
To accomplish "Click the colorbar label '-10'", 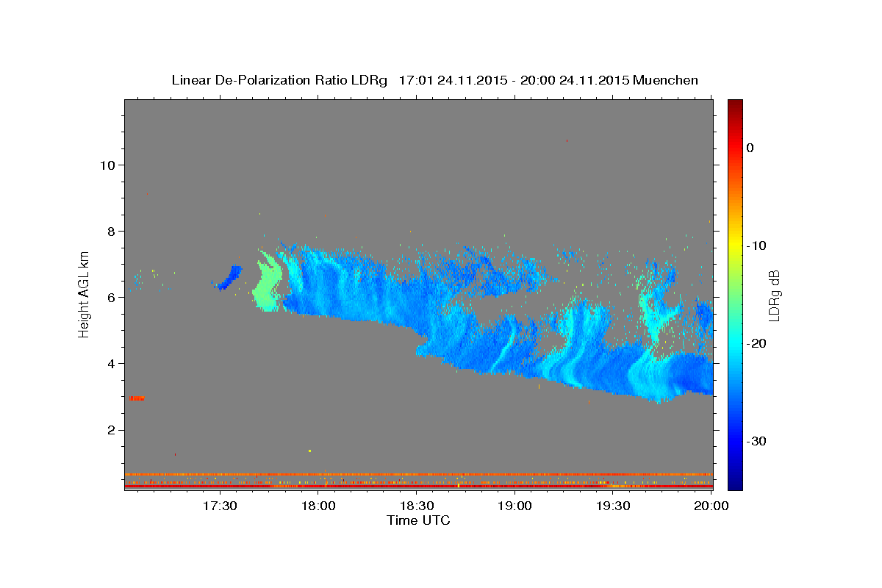I will (x=756, y=245).
